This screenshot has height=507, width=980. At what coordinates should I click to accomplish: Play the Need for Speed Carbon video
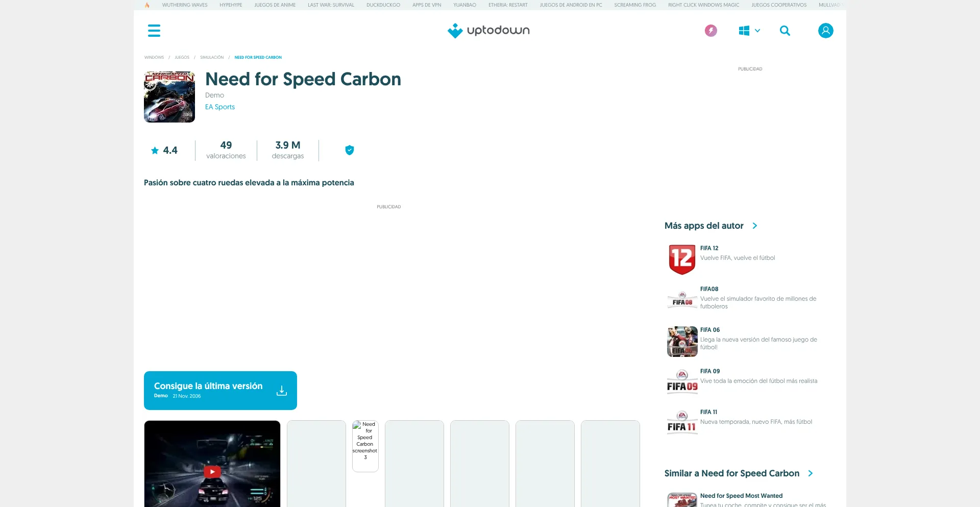point(212,471)
